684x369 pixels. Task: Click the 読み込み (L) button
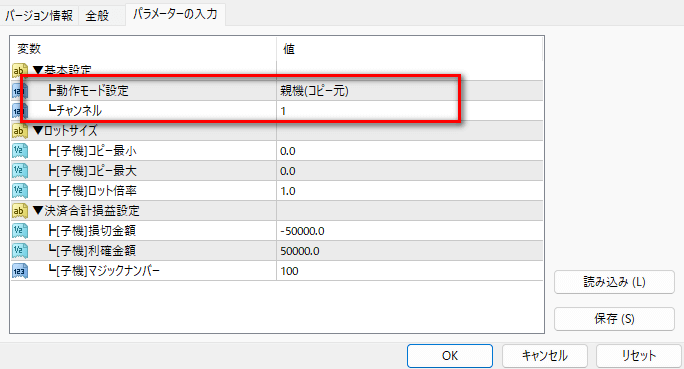tap(614, 282)
